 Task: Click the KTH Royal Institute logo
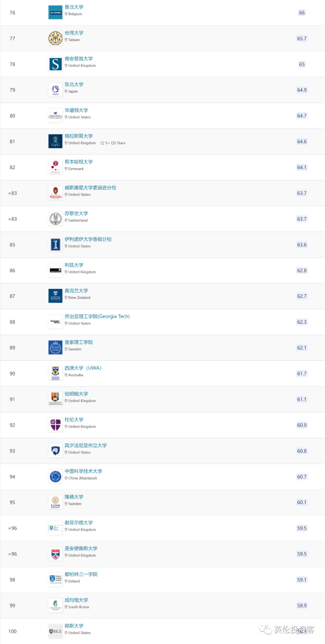(x=55, y=348)
